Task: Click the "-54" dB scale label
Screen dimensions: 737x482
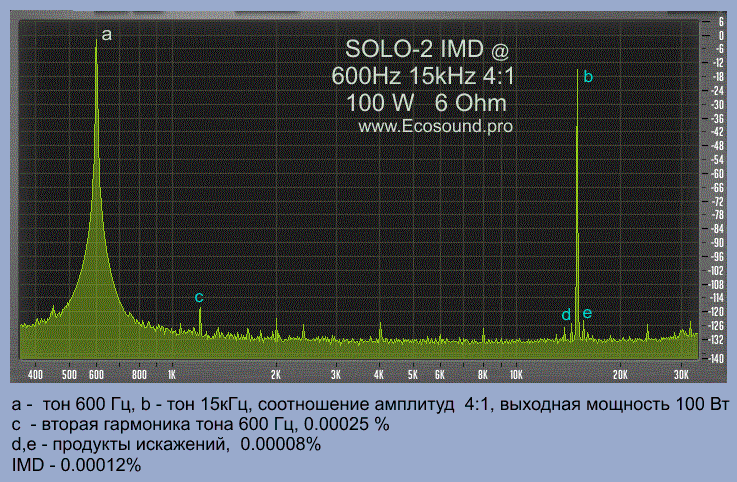Action: pos(718,160)
